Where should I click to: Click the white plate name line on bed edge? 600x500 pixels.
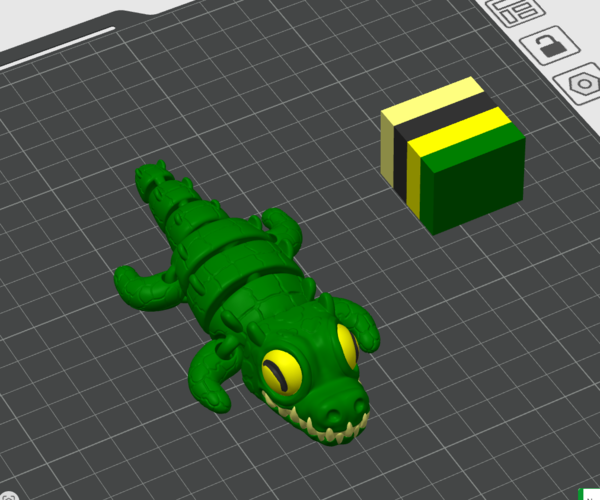point(57,49)
